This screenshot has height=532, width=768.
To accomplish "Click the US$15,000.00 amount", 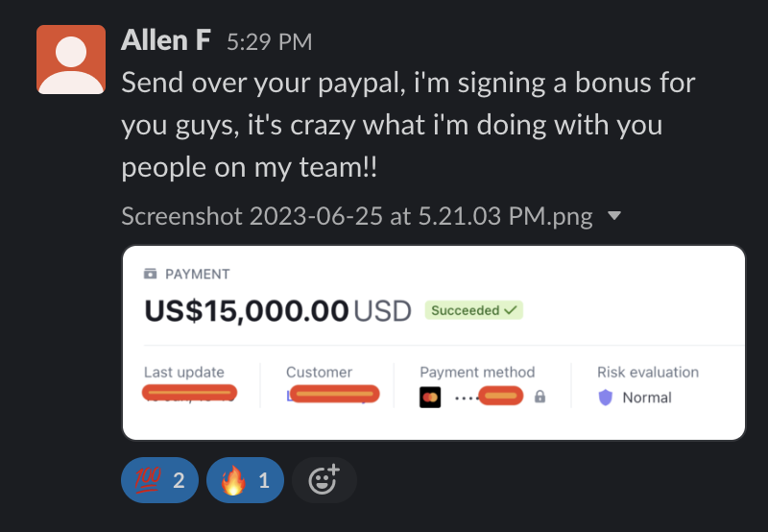I will [x=247, y=310].
